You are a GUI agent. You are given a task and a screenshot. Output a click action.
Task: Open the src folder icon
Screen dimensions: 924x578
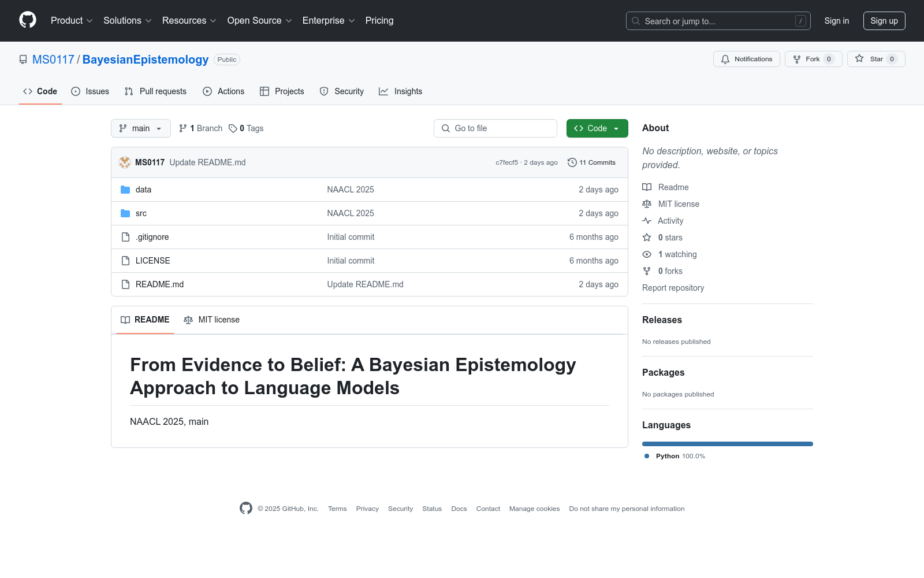point(125,213)
